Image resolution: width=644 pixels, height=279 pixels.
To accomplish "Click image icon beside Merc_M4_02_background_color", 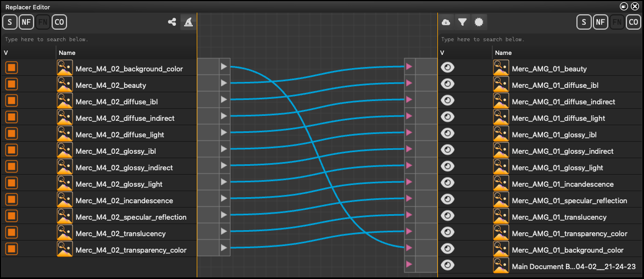I will pyautogui.click(x=64, y=68).
